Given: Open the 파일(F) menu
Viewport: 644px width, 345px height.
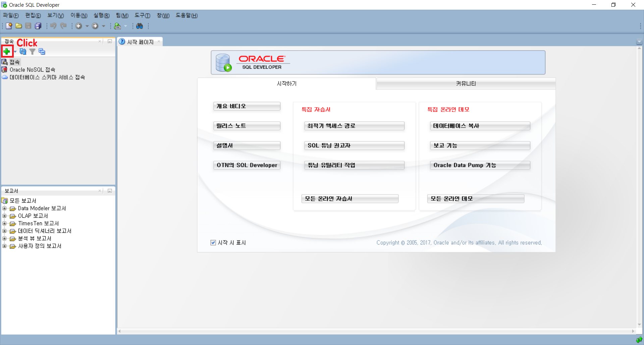Looking at the screenshot, I should 11,15.
